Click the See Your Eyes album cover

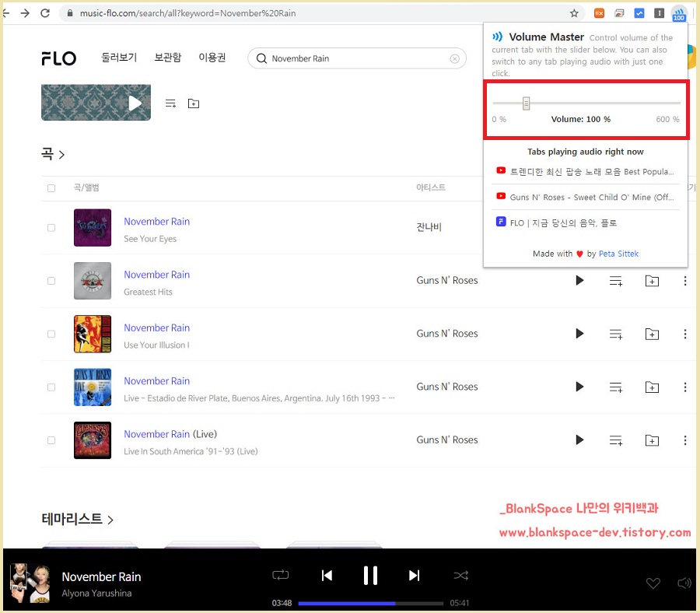[93, 228]
